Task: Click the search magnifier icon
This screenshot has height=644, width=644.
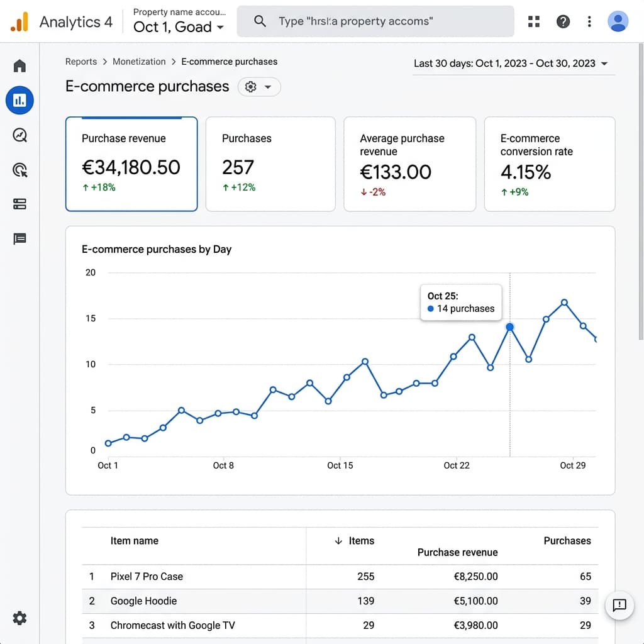Action: click(260, 21)
